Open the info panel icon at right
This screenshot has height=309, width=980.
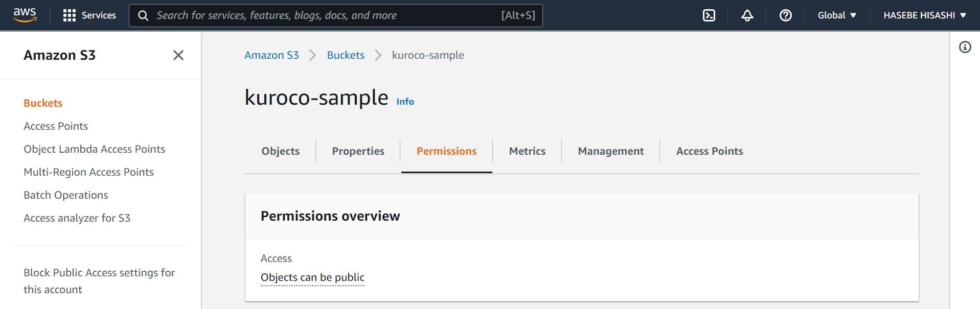tap(965, 47)
